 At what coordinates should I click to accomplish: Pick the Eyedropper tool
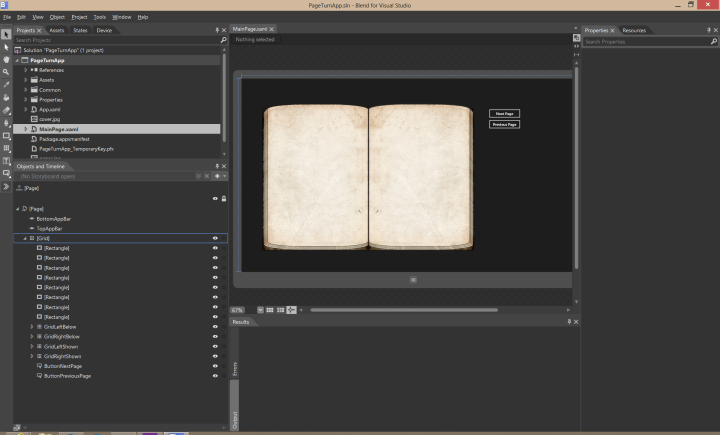tap(6, 85)
